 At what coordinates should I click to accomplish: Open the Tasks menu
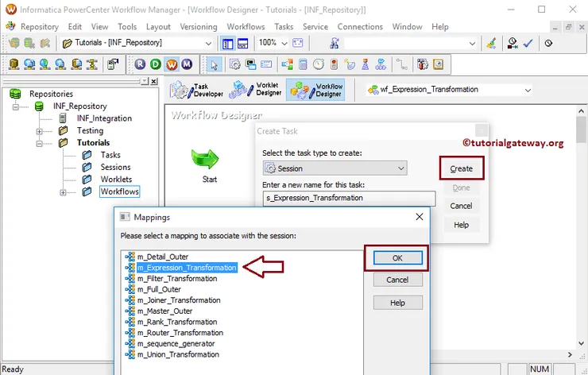point(284,27)
